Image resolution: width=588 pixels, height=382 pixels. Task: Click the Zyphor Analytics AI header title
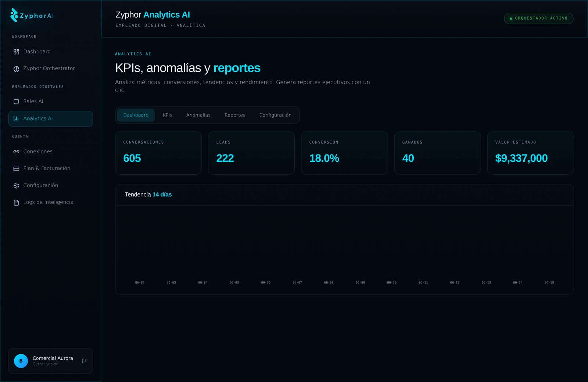[x=153, y=15]
